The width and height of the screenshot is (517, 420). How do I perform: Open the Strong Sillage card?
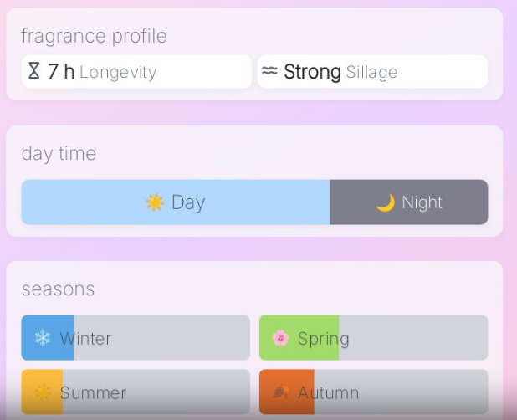(372, 72)
